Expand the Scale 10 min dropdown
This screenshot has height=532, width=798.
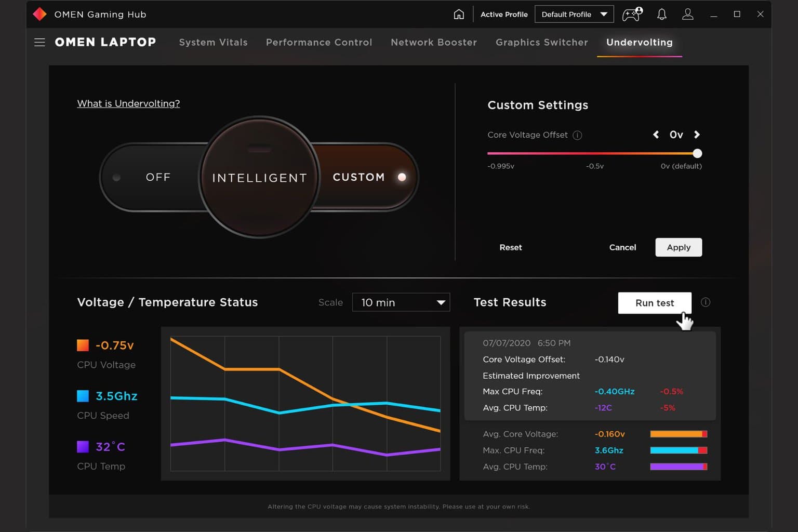(x=401, y=302)
